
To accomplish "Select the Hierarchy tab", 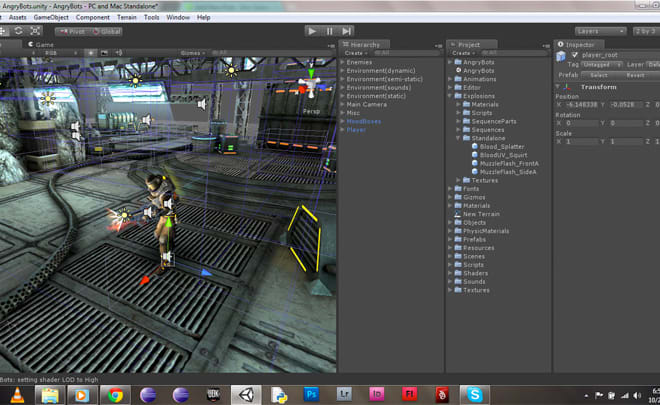I will [x=365, y=44].
